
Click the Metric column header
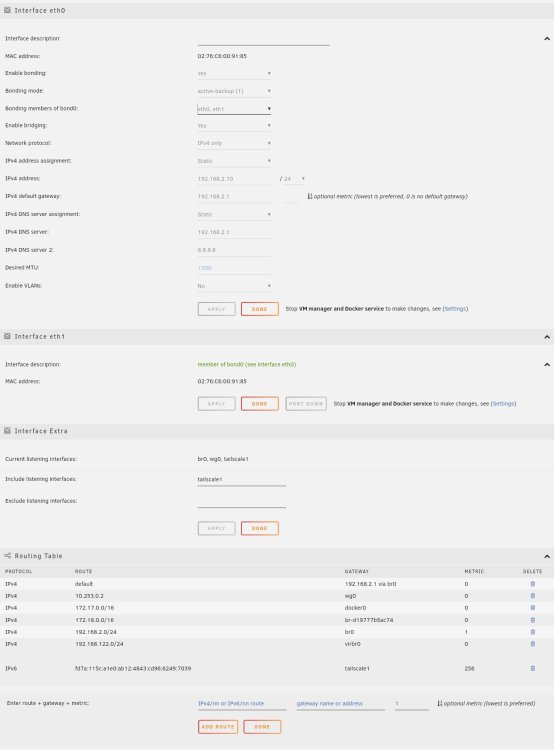click(474, 572)
